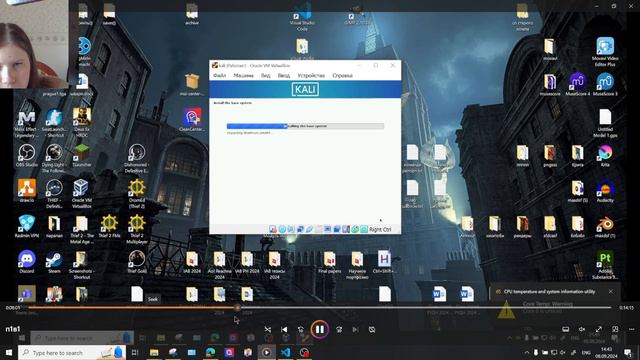Image resolution: width=640 pixels, height=360 pixels.
Task: Select the Oracle VM VirtualBox desktop icon
Action: click(81, 193)
